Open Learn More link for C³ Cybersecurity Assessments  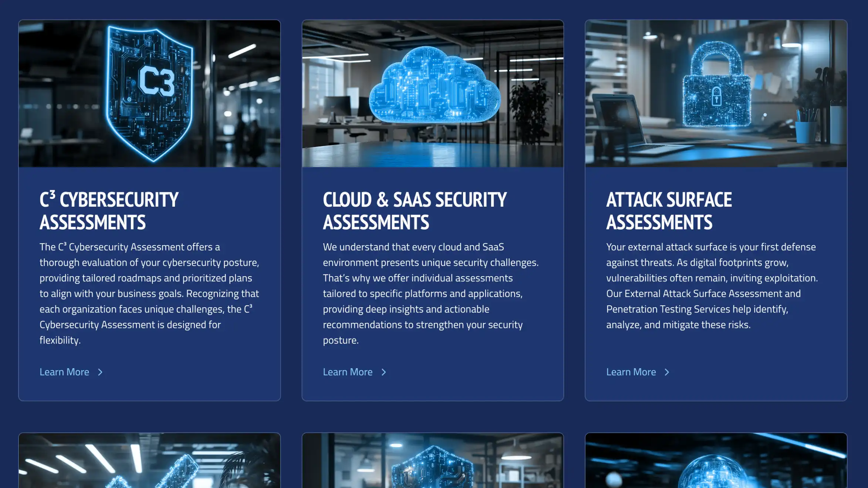pos(64,372)
